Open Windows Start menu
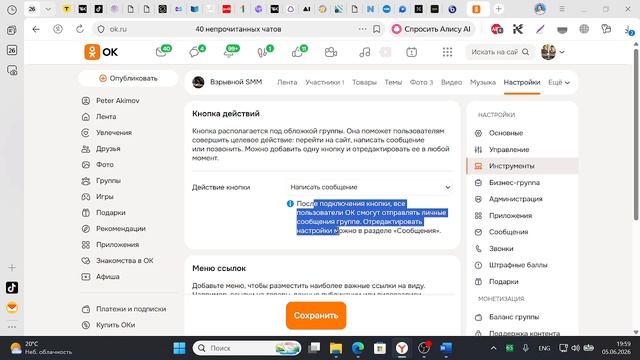 (x=179, y=348)
